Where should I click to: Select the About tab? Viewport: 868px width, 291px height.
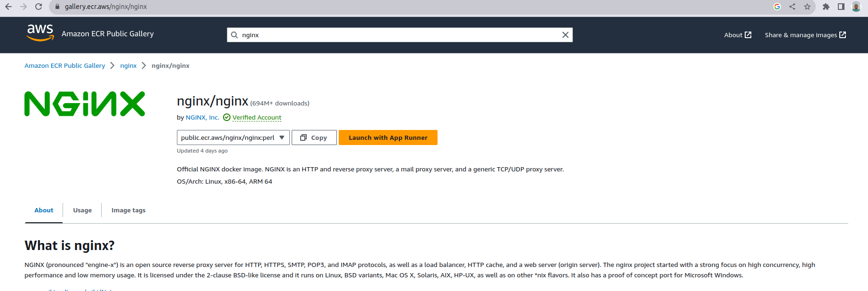tap(44, 210)
